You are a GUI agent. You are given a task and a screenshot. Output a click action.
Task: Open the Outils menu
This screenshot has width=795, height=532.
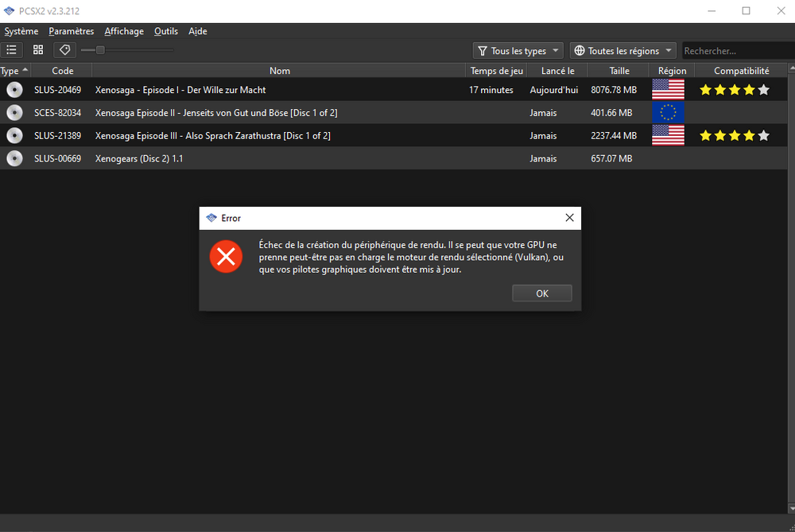pos(166,31)
